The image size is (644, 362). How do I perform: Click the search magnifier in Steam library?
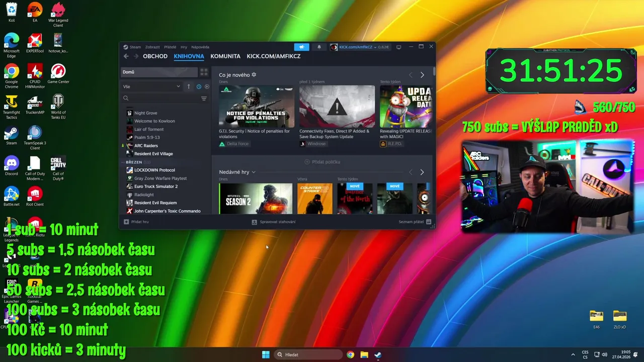pyautogui.click(x=126, y=98)
